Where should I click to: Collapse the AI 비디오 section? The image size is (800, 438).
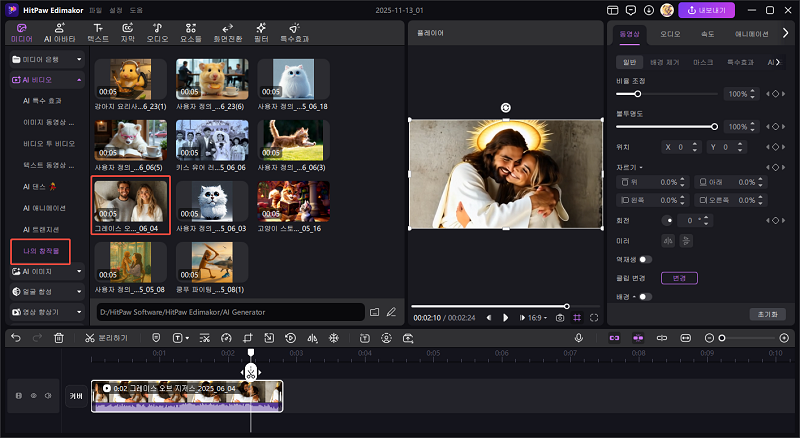(x=47, y=80)
